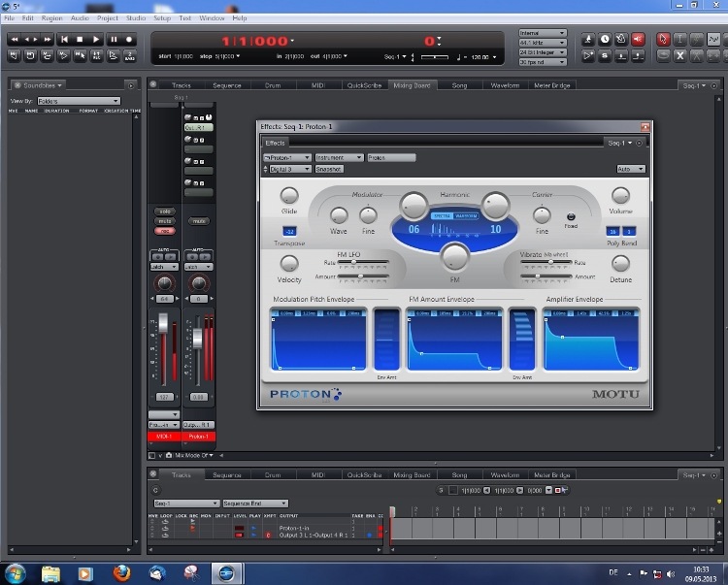
Task: Open the Studio menu
Action: click(x=136, y=18)
